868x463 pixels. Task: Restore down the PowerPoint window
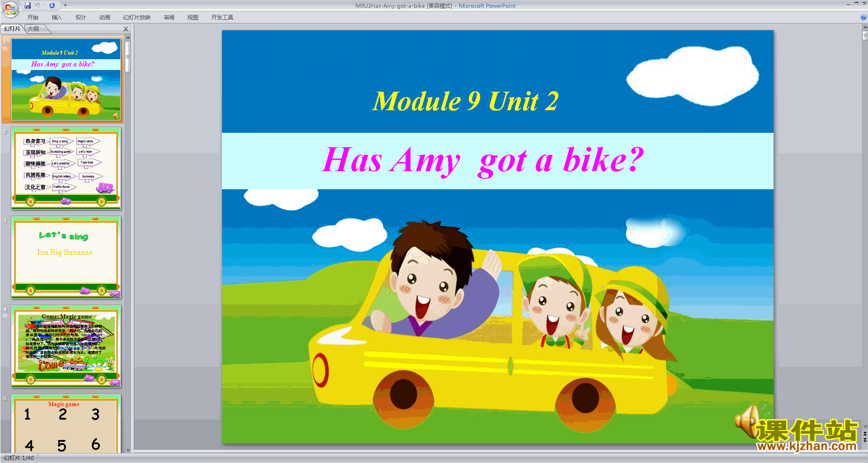[856, 4]
